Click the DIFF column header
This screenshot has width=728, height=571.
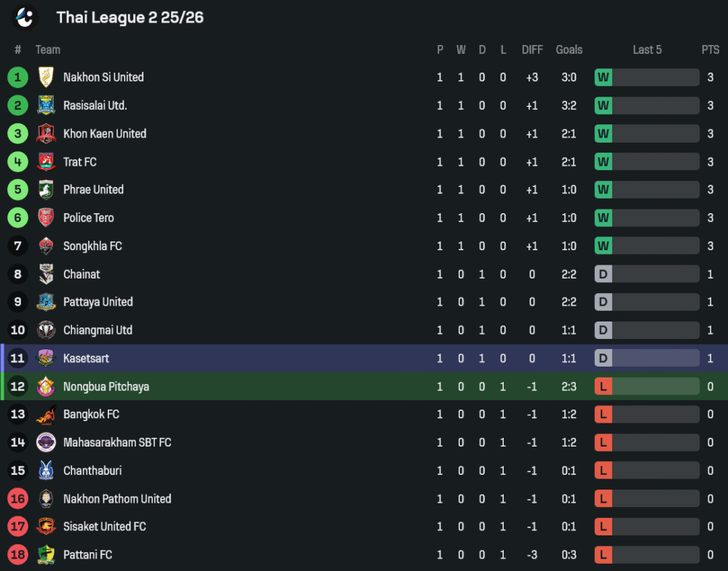pos(532,49)
